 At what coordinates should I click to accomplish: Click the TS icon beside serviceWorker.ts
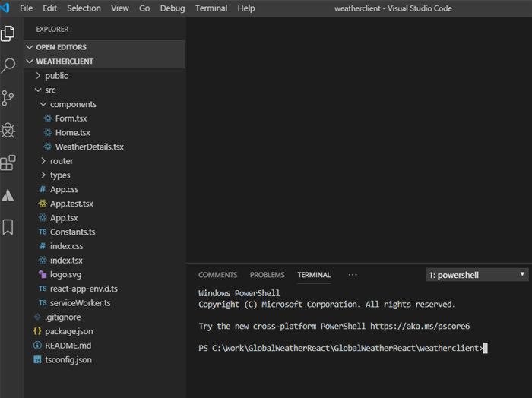(43, 303)
